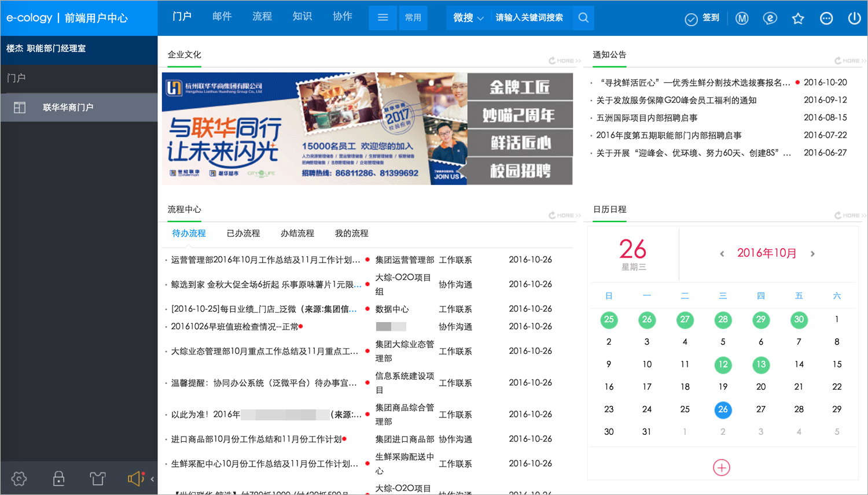Click the search magnifier icon
This screenshot has height=495, width=868.
point(583,18)
